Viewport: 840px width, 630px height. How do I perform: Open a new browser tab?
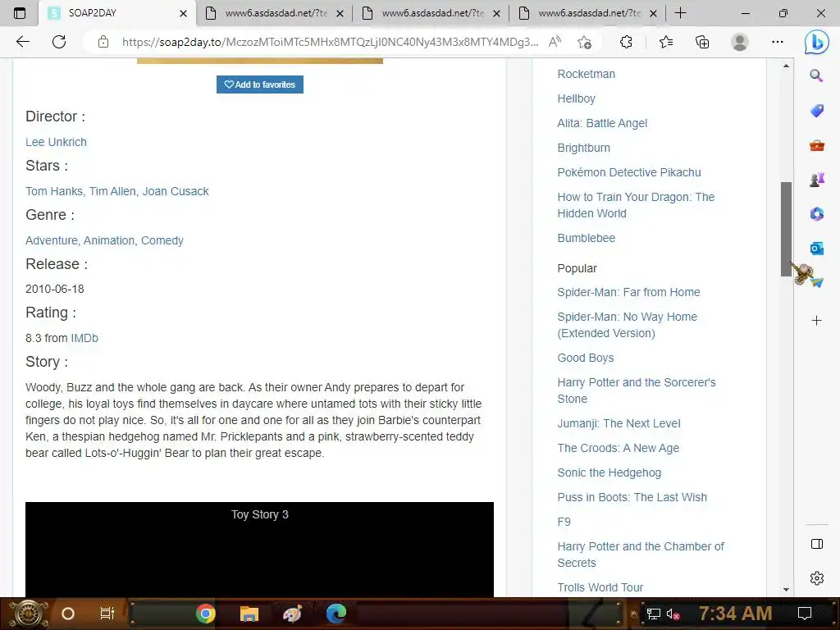point(680,13)
